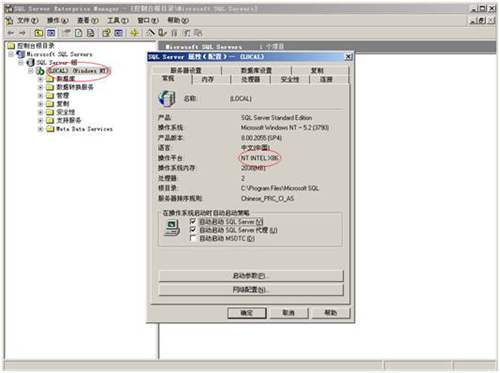Toggle the Show/Hide console tree icon

(51, 33)
